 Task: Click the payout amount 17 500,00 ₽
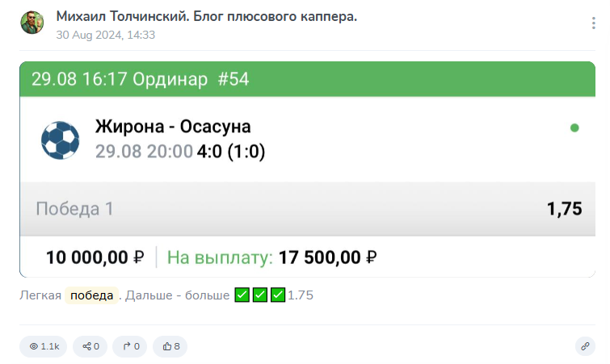tap(327, 257)
